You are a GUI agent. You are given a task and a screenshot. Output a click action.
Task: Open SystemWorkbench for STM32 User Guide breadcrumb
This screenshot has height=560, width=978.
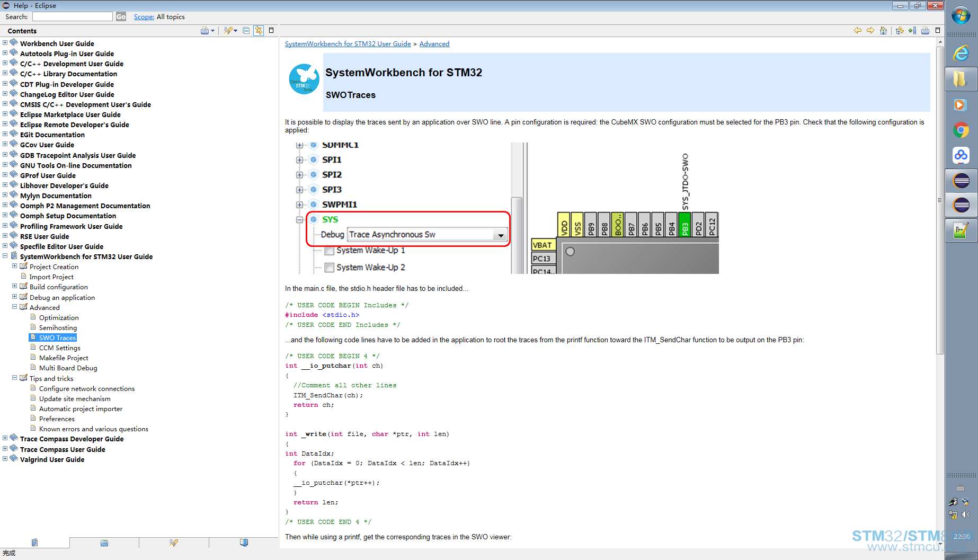[x=348, y=44]
